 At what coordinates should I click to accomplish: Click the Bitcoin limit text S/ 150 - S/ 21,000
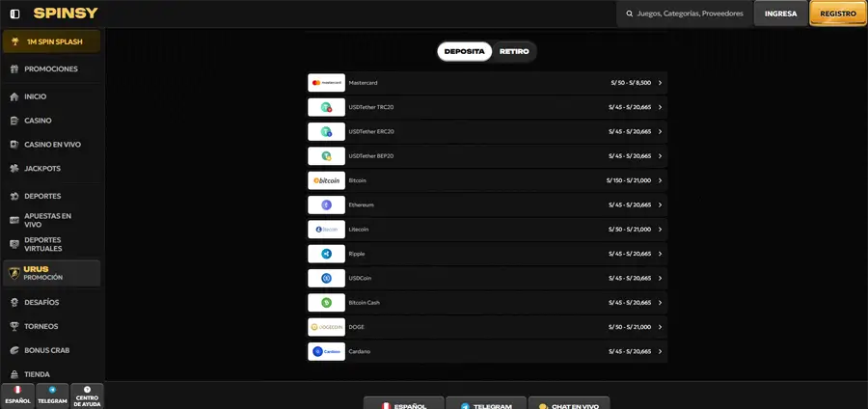629,180
